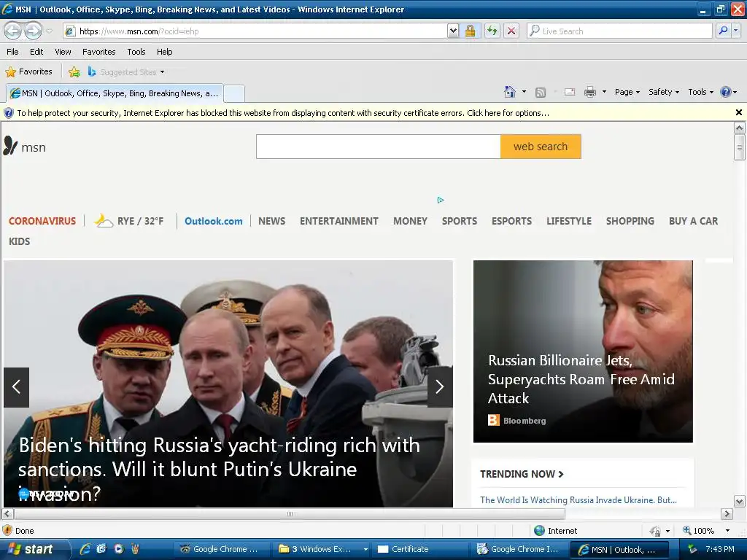The height and width of the screenshot is (560, 747).
Task: Click the horizontal scrollbar right arrow
Action: pos(727,514)
